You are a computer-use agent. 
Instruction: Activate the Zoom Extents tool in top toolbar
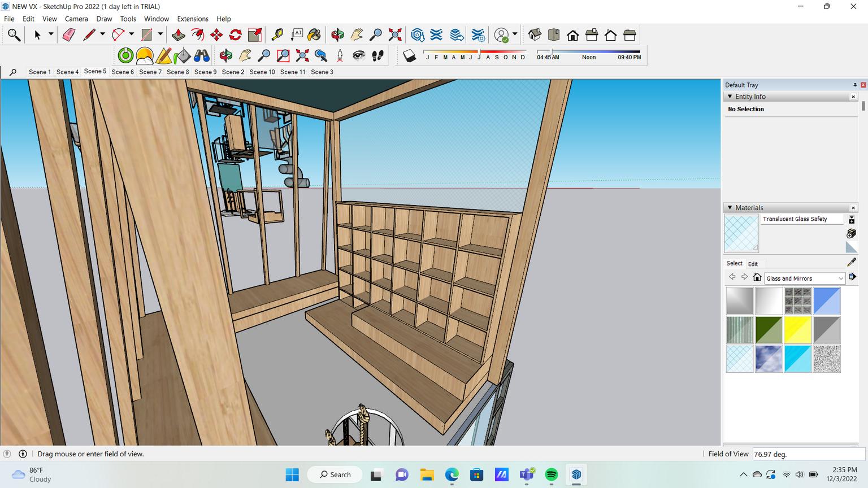click(395, 35)
